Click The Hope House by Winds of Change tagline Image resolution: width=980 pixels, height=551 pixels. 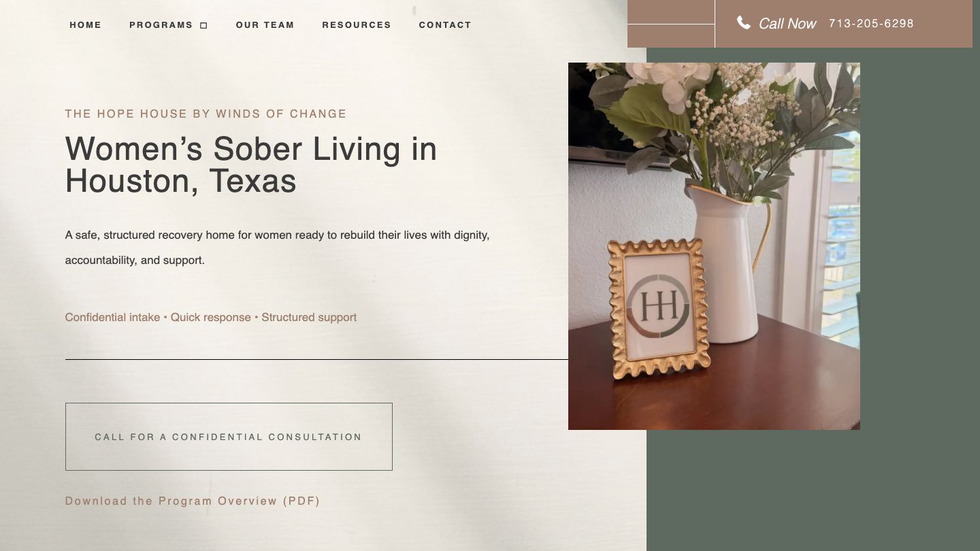point(206,114)
